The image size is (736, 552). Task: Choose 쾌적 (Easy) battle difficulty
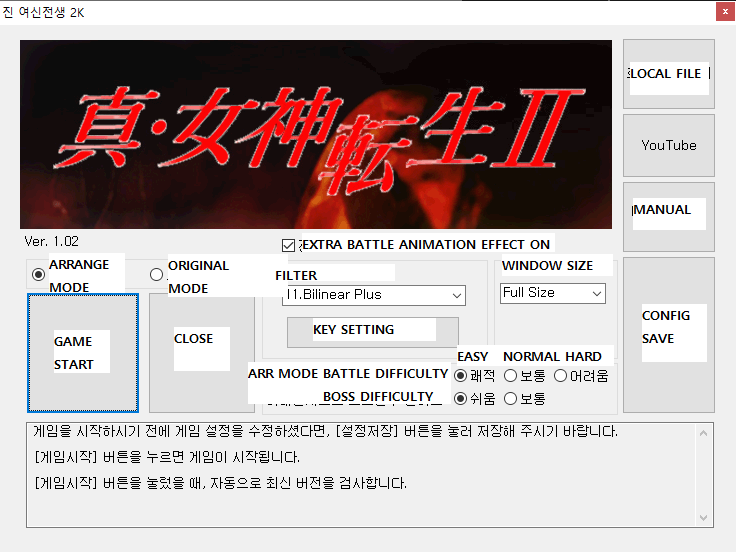coord(460,376)
